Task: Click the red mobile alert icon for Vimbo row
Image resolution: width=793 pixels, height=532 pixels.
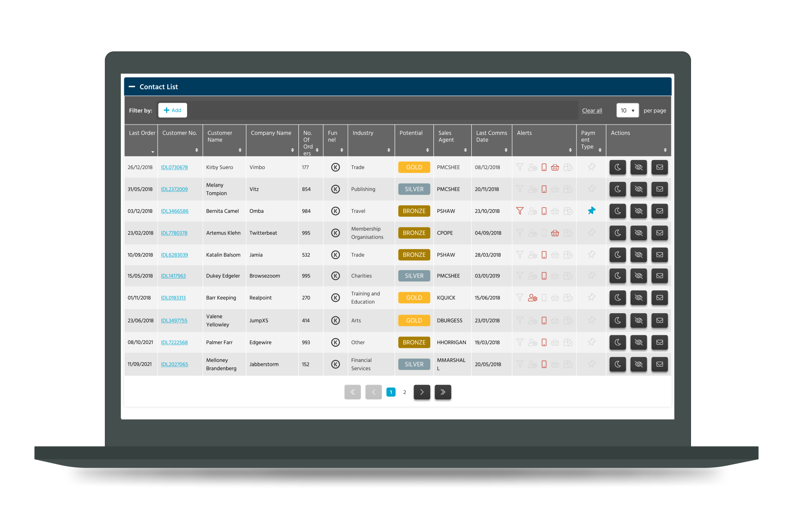Action: click(544, 167)
